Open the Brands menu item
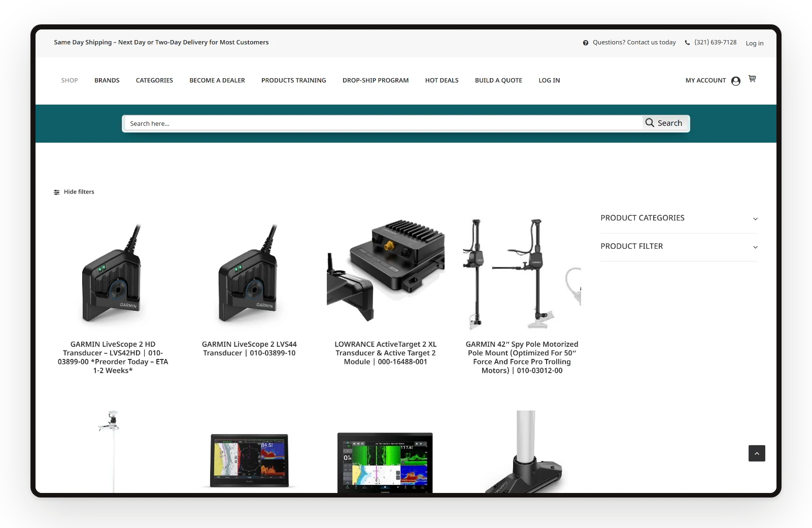The height and width of the screenshot is (528, 812). tap(107, 80)
